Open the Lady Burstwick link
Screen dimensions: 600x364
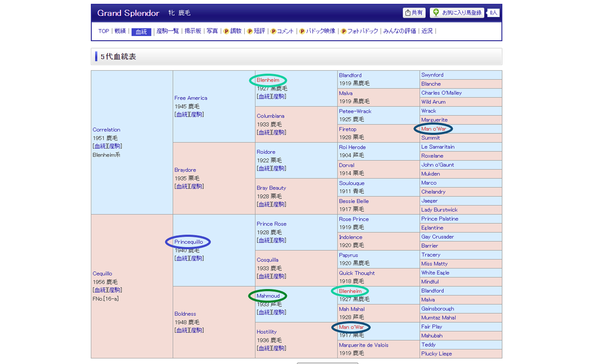click(x=440, y=210)
